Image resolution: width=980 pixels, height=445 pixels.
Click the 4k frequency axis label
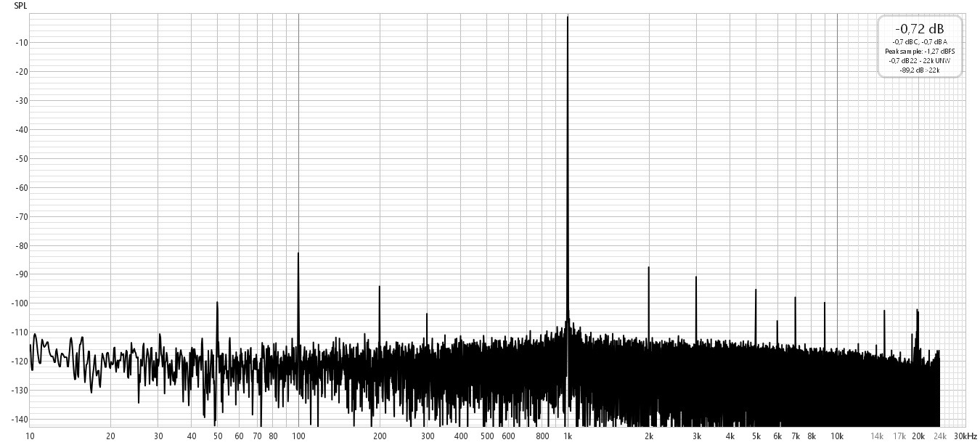730,436
